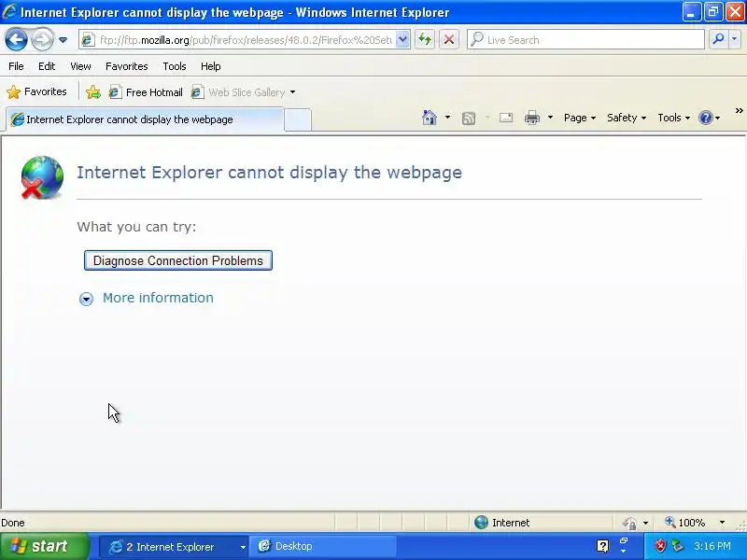Click the Print icon in command bar
The width and height of the screenshot is (747, 560).
coord(532,118)
